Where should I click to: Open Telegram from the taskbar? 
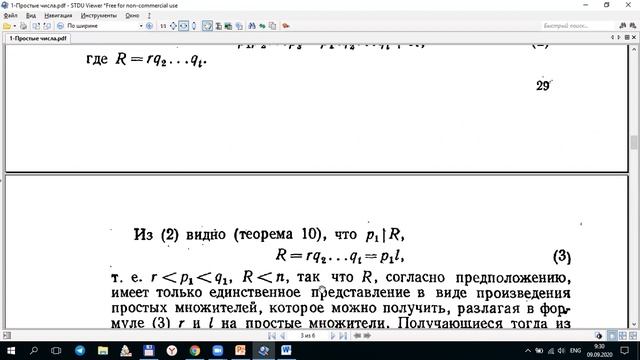[80, 351]
